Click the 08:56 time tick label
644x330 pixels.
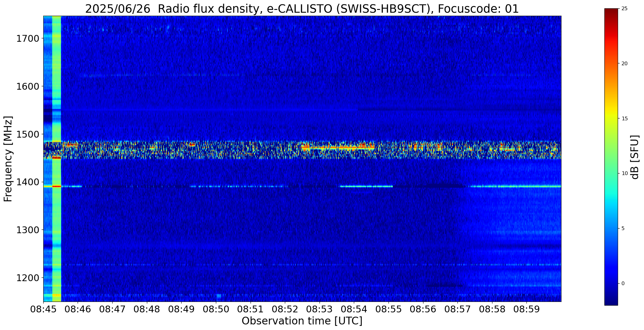coord(423,309)
